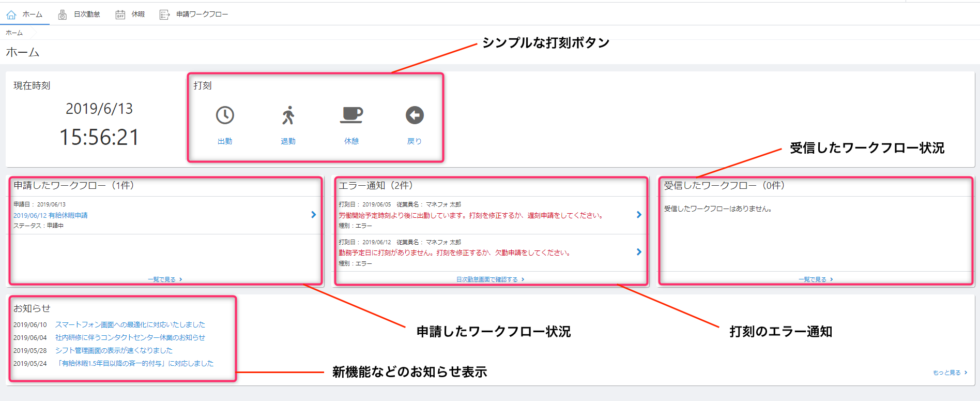Click the date 2019/6/13
The width and height of the screenshot is (980, 401).
coord(99,109)
